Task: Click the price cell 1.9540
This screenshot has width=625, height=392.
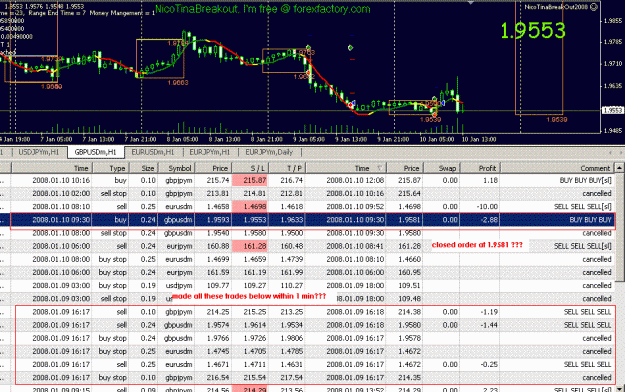Action: tap(218, 233)
